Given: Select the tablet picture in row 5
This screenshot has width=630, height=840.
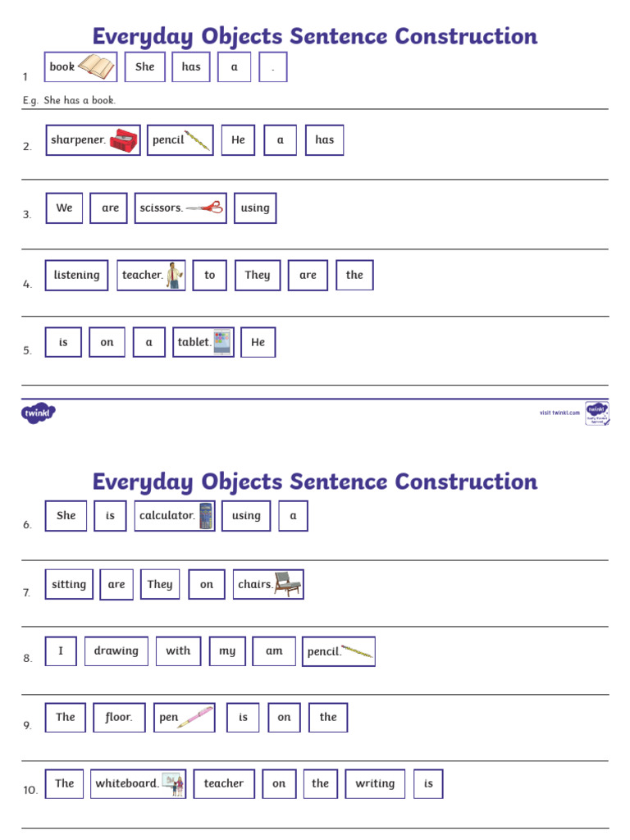Looking at the screenshot, I should tap(222, 342).
